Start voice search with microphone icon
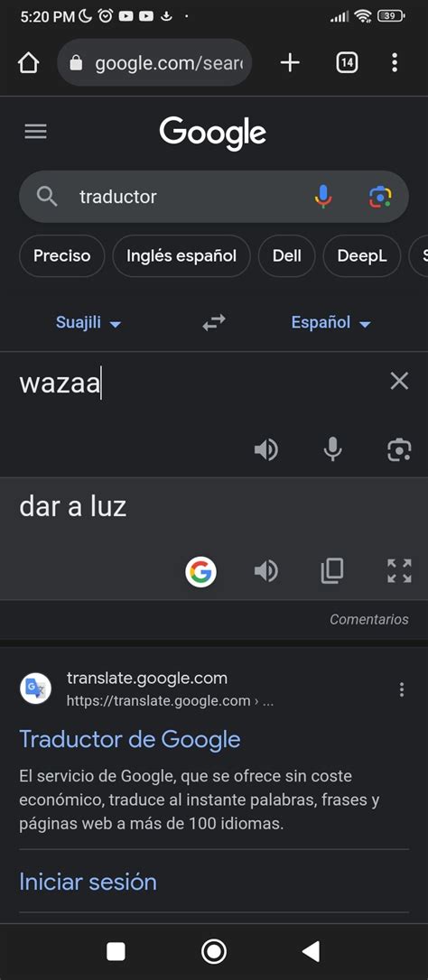 coord(323,197)
